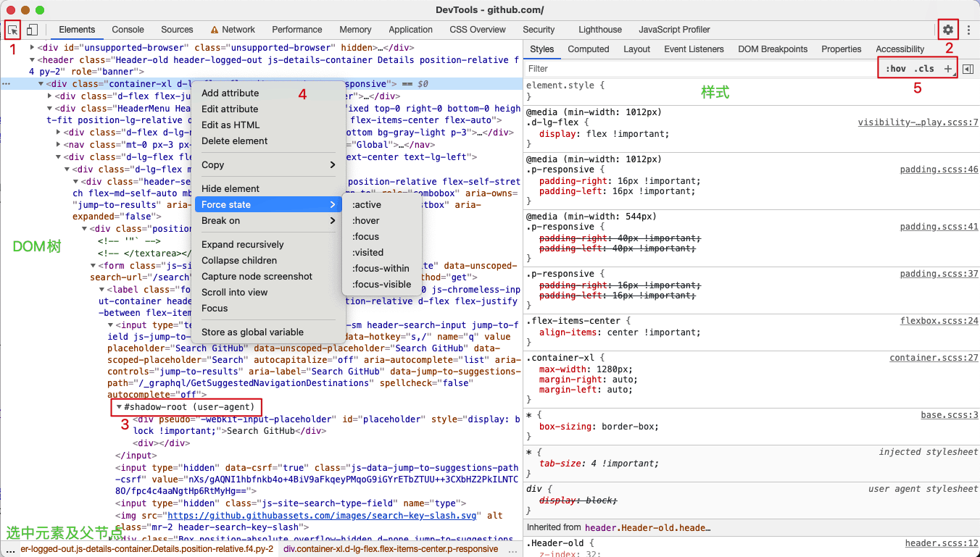Viewport: 980px width, 557px height.
Task: Toggle the device toolbar icon
Action: [x=32, y=30]
